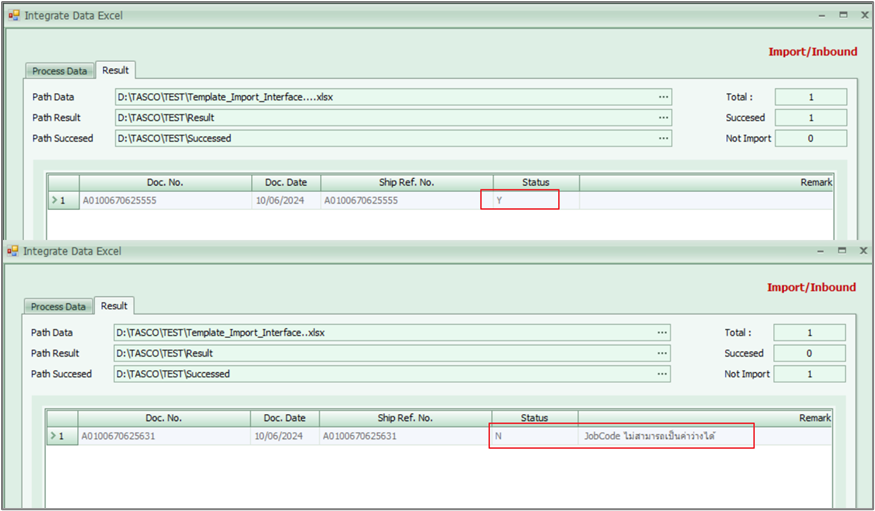This screenshot has height=511, width=875.
Task: Click the Path Result browse button in upper window
Action: pyautogui.click(x=662, y=118)
